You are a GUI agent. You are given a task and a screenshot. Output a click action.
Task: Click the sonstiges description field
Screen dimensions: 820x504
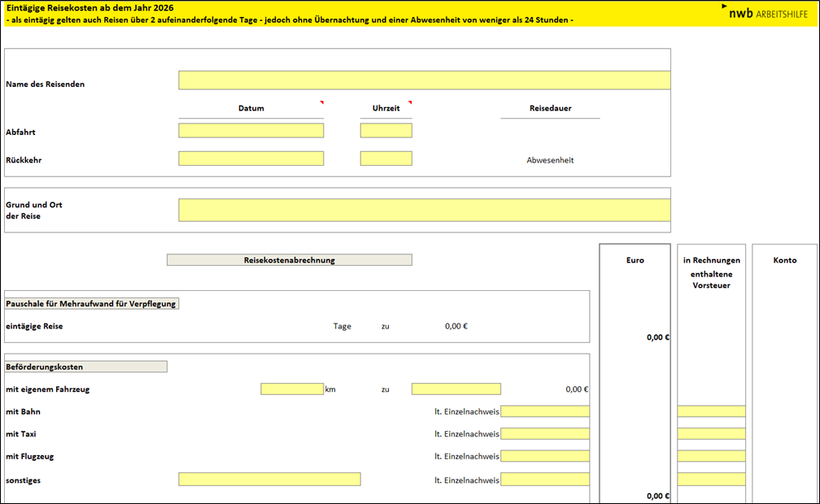[269, 480]
